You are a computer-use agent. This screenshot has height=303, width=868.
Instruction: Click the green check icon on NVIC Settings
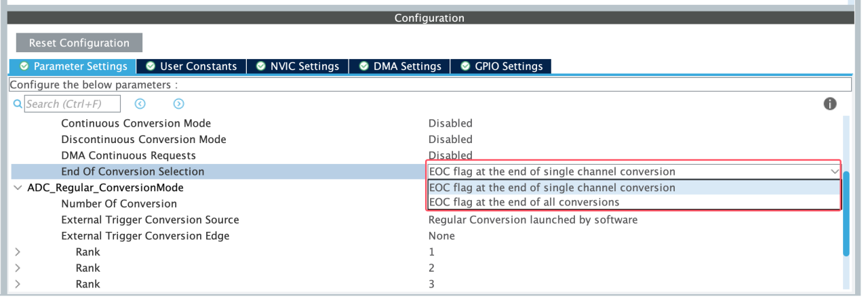[261, 66]
